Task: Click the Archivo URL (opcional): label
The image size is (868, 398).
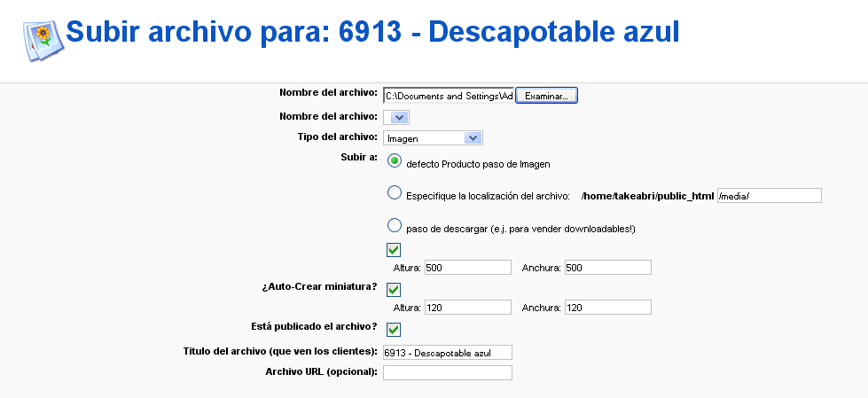Action: click(x=322, y=371)
